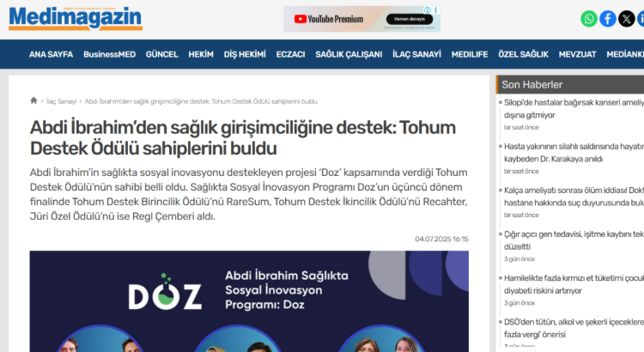Image resolution: width=644 pixels, height=352 pixels.
Task: Open BusinessMED menu item
Action: [109, 55]
